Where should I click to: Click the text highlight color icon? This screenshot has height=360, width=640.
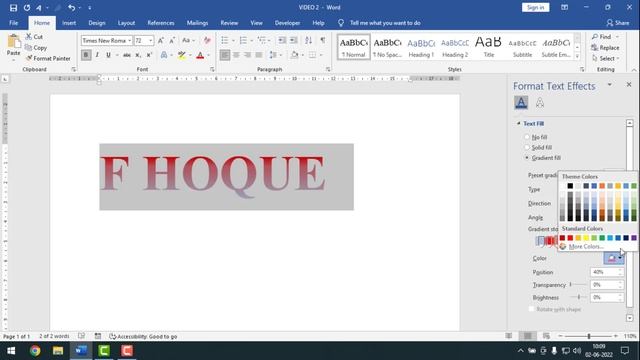182,55
